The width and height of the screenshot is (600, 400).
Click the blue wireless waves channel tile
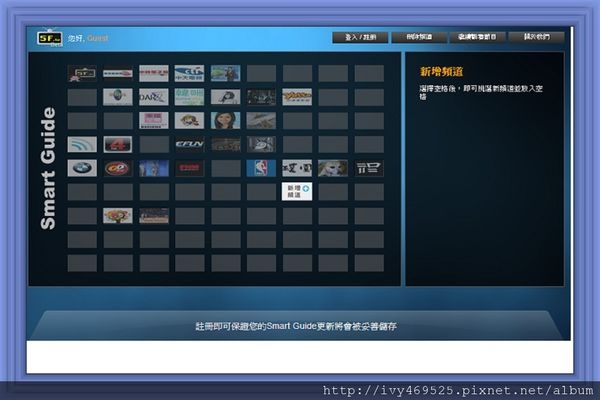pyautogui.click(x=82, y=144)
